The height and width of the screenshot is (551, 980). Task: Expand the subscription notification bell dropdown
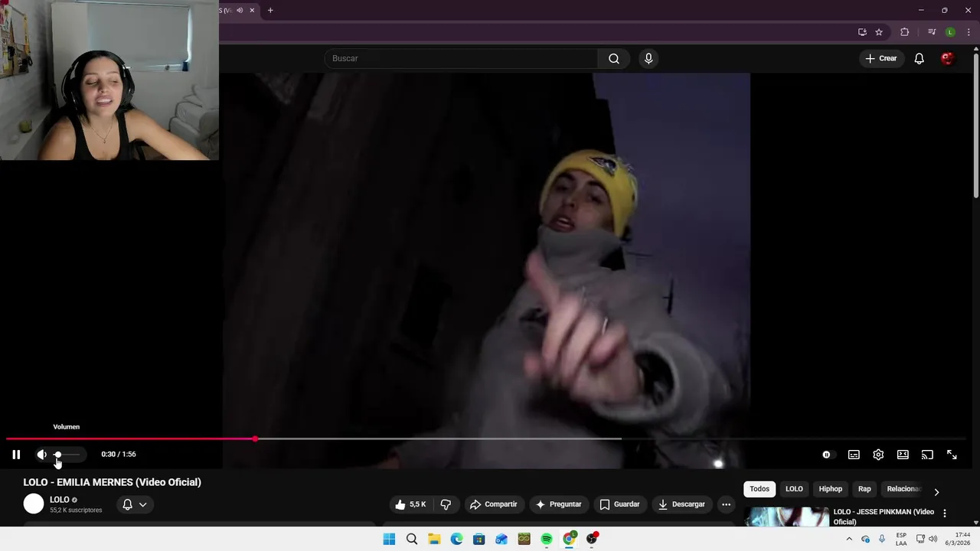135,504
